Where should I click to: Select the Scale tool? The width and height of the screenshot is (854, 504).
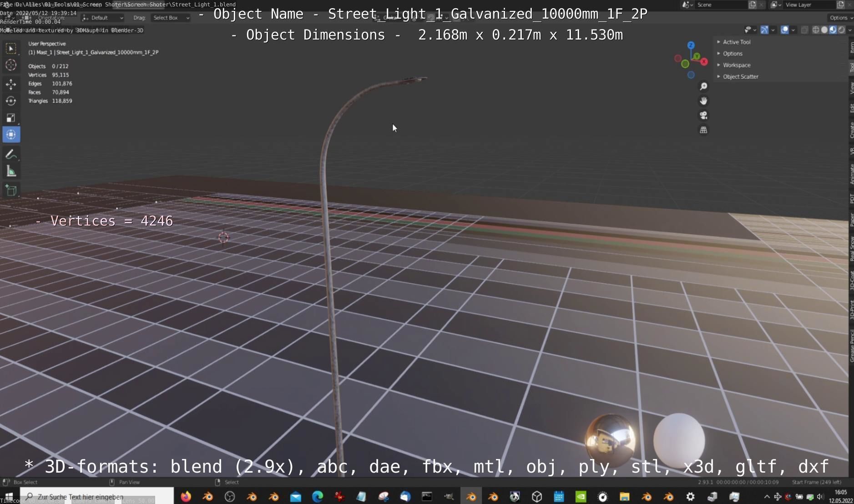(11, 118)
